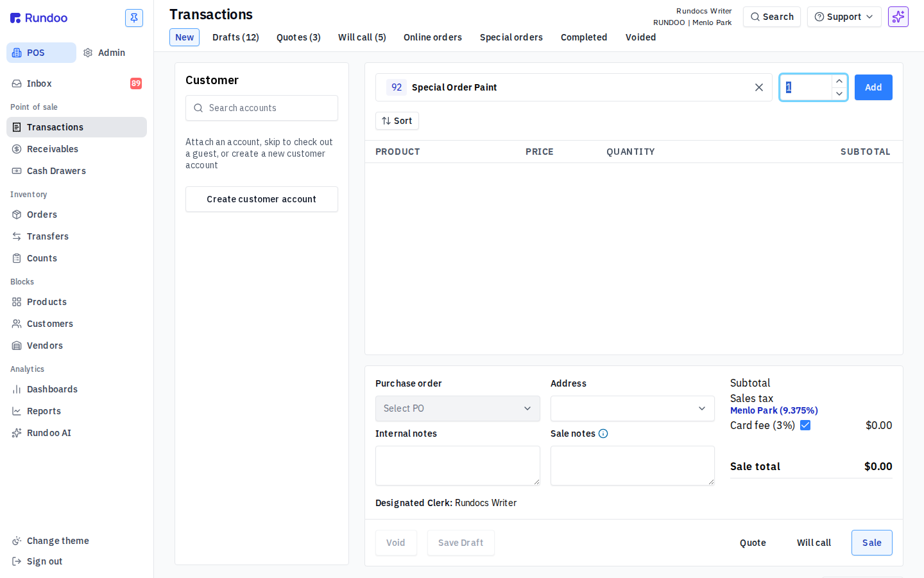924x578 pixels.
Task: Open Products block
Action: (76, 302)
